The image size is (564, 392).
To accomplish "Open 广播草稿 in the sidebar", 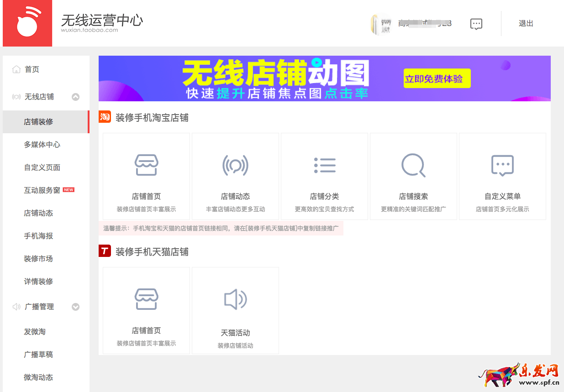I will pyautogui.click(x=39, y=355).
